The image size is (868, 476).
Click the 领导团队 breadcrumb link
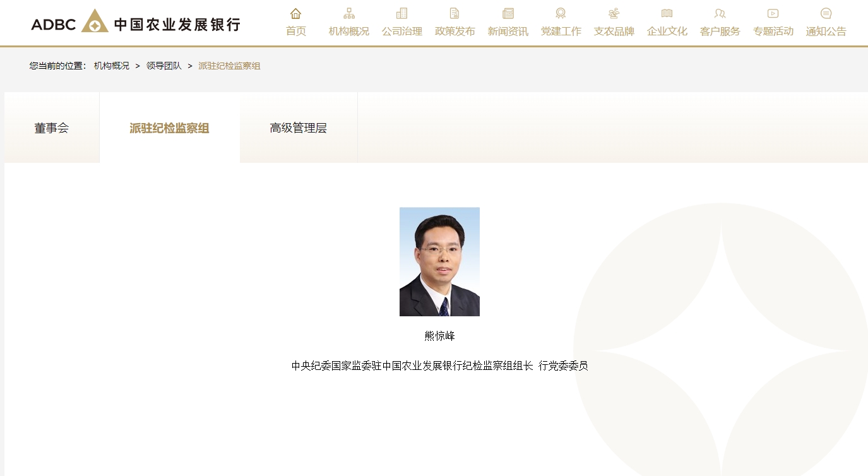164,66
